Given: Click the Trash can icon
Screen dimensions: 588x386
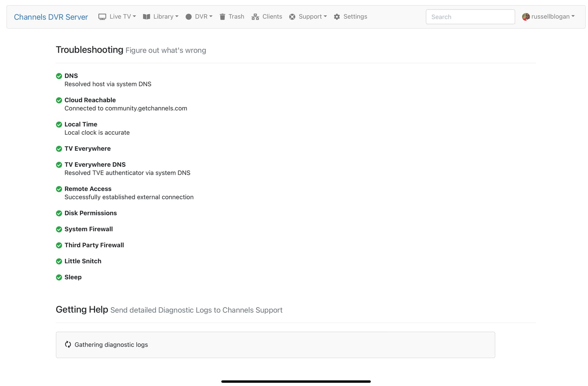Looking at the screenshot, I should [223, 17].
